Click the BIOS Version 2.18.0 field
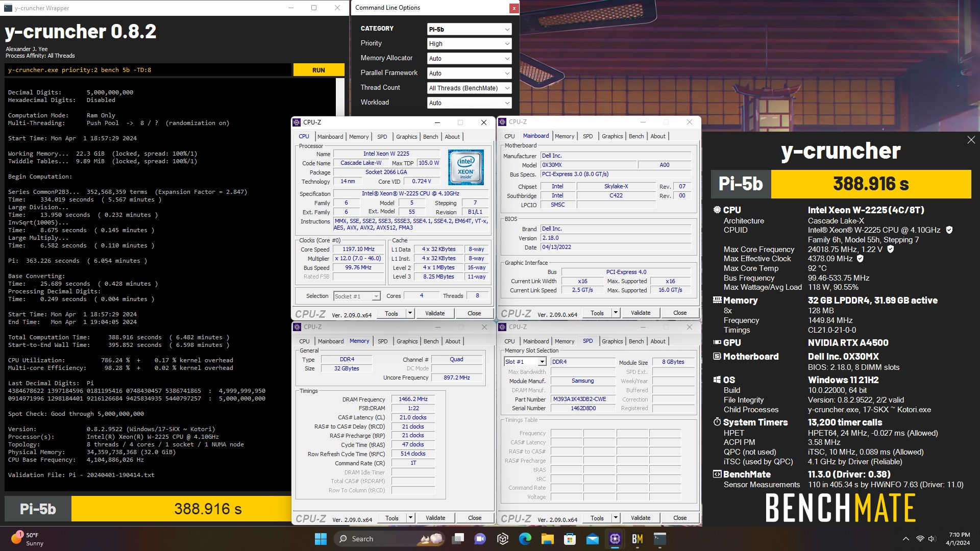 coord(616,238)
